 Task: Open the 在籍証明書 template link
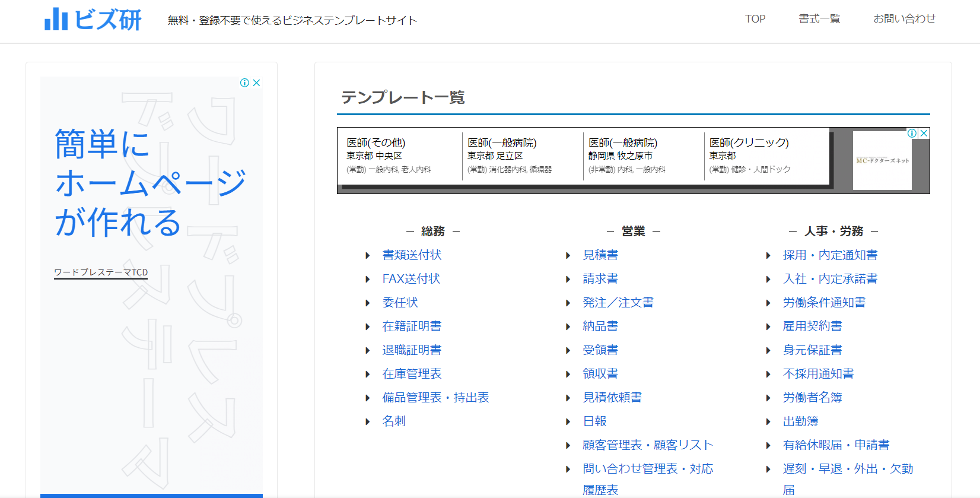[412, 326]
